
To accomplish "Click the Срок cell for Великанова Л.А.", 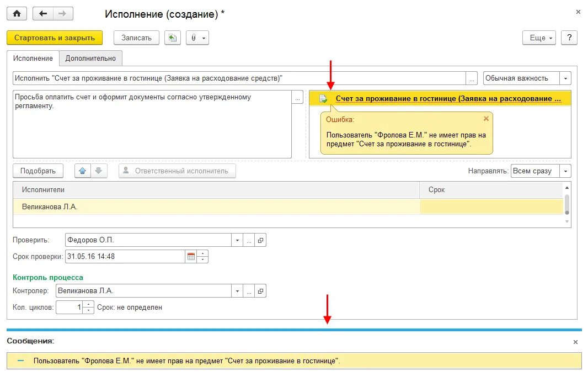I will pos(491,206).
